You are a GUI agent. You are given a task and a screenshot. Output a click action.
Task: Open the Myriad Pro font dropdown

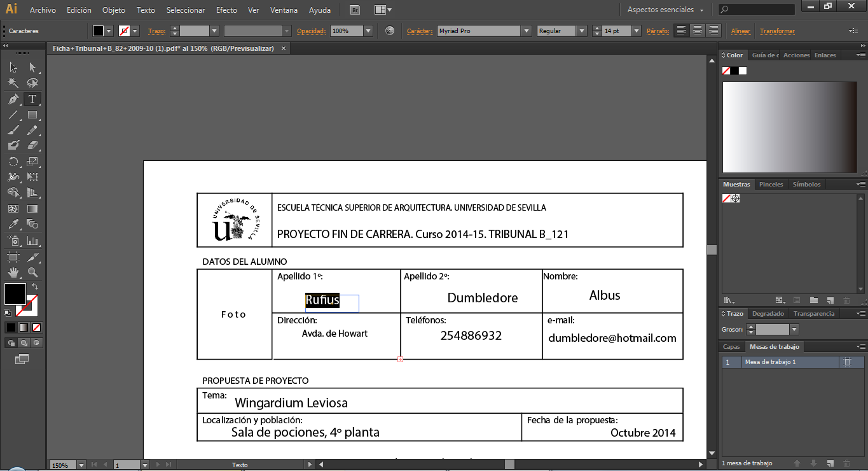(x=526, y=31)
